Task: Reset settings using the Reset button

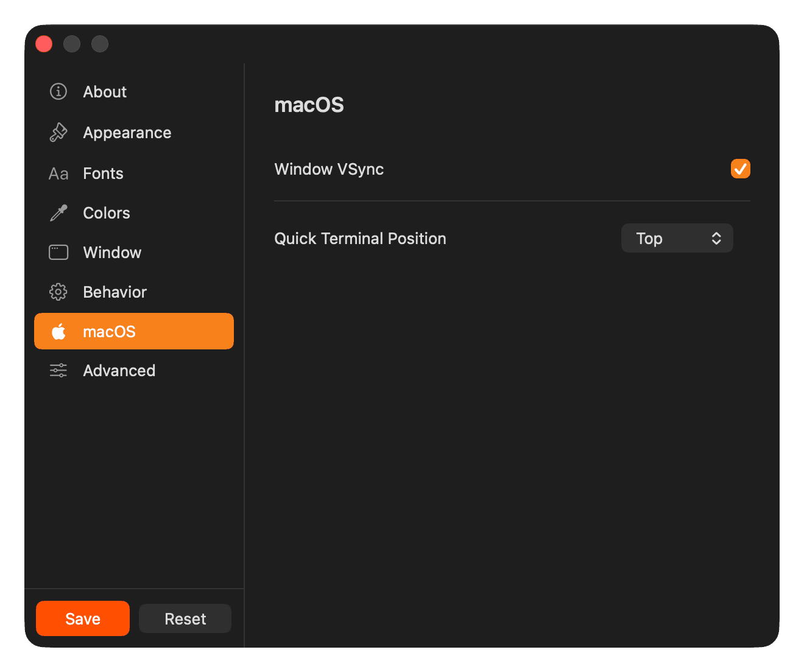Action: point(185,618)
